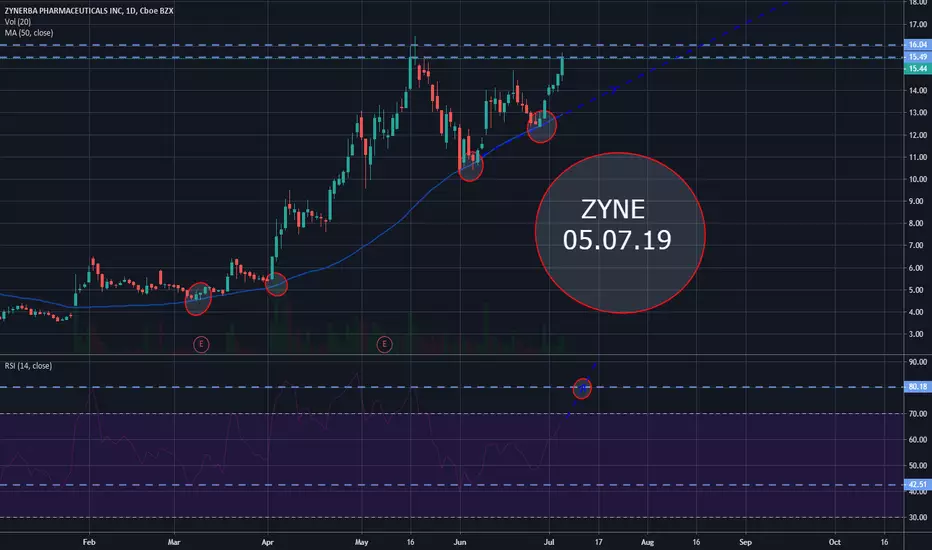Select the Vol (20) indicator legend

[18, 22]
